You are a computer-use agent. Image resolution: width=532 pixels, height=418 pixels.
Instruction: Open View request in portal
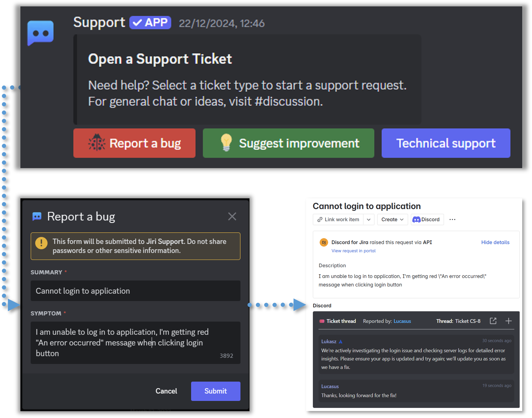pyautogui.click(x=353, y=251)
